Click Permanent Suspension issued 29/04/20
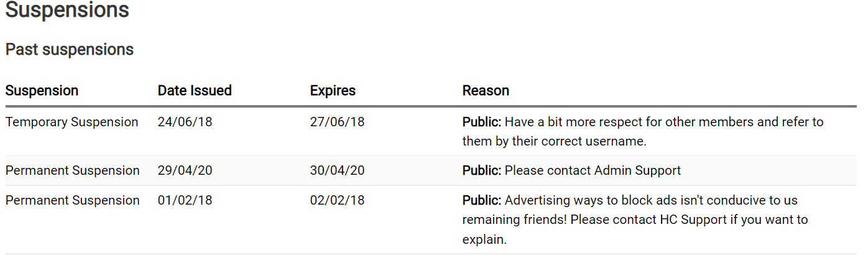The image size is (868, 255). click(x=72, y=170)
